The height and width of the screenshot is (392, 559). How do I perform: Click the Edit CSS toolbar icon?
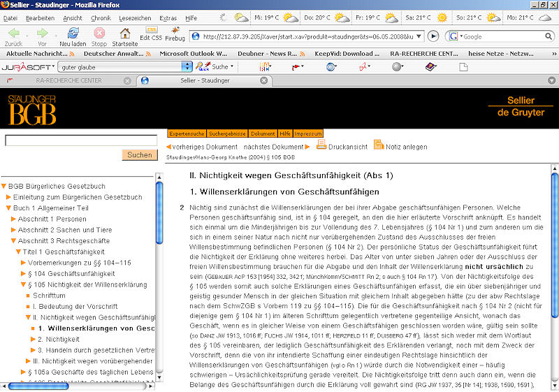[x=150, y=34]
